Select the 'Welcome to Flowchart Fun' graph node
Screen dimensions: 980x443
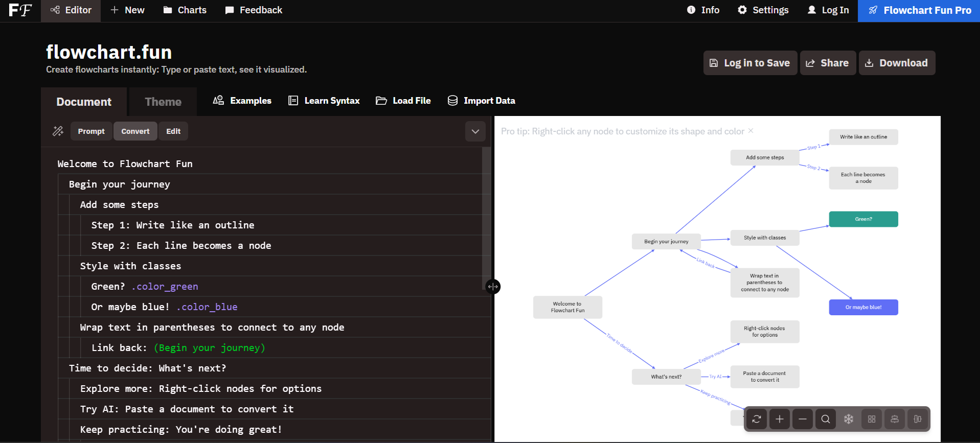click(567, 307)
